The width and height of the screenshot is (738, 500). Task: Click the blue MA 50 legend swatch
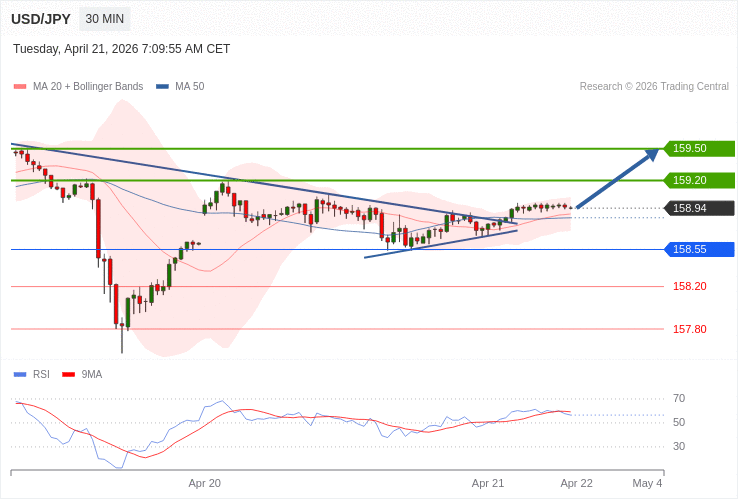pyautogui.click(x=162, y=87)
